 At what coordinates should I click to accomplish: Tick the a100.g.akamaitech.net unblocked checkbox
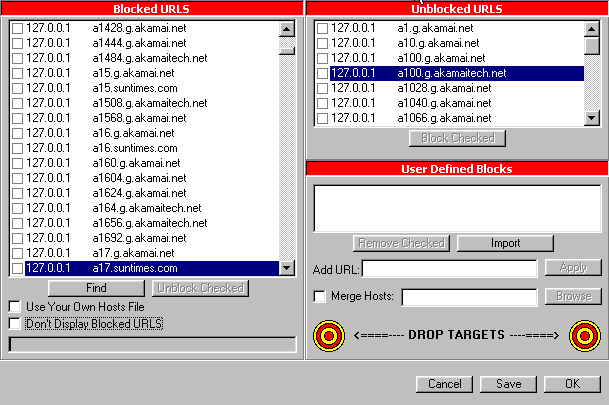322,73
